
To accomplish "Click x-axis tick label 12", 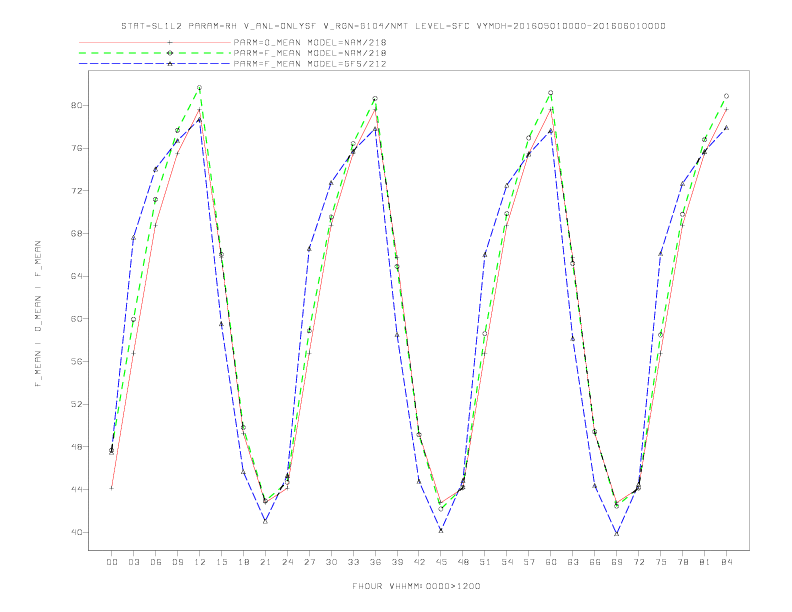I will pos(200,562).
